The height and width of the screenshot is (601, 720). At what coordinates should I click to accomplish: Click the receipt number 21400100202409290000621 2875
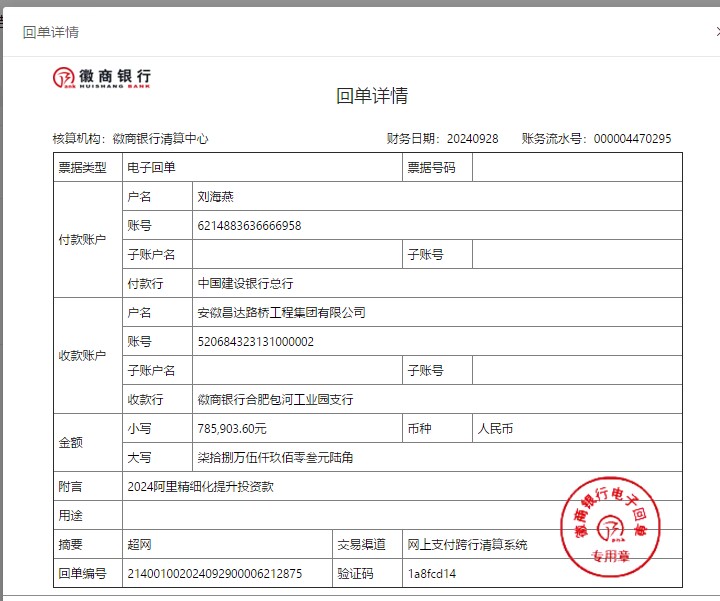click(214, 574)
